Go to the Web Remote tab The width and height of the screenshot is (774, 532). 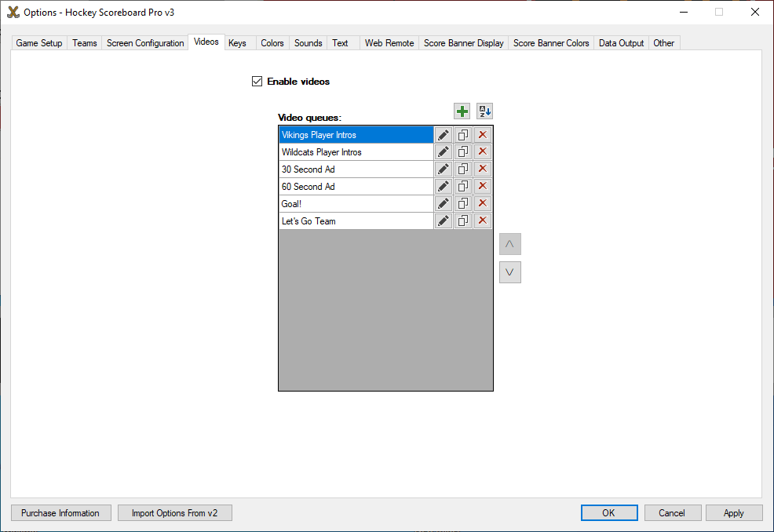click(389, 43)
